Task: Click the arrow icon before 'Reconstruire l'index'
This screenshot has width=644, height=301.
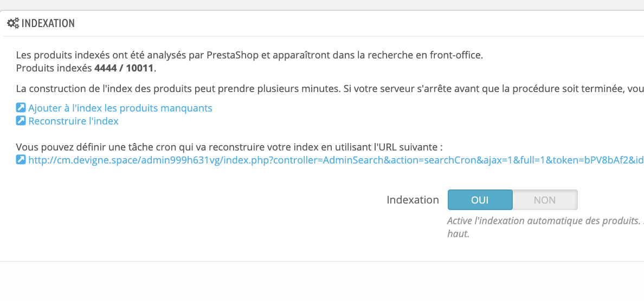Action: [x=21, y=121]
